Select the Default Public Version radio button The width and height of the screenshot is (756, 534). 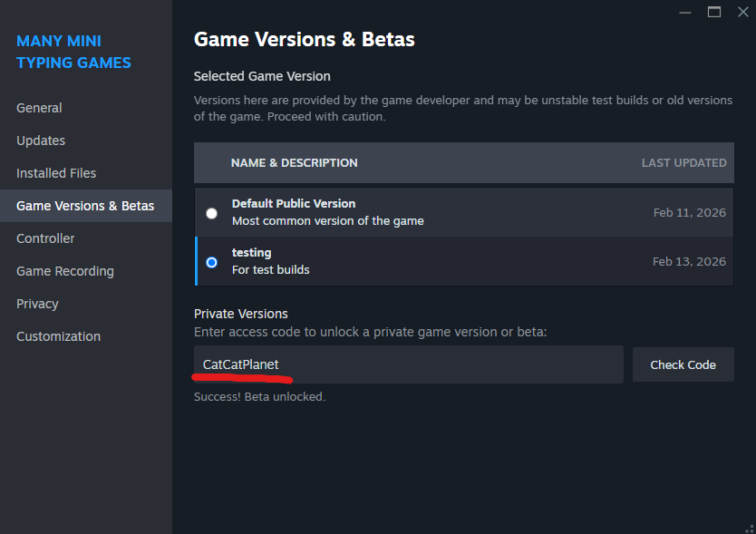click(x=211, y=213)
